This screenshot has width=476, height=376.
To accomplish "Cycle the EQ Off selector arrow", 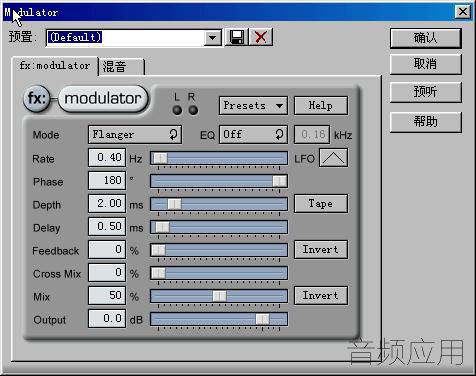I will (279, 135).
